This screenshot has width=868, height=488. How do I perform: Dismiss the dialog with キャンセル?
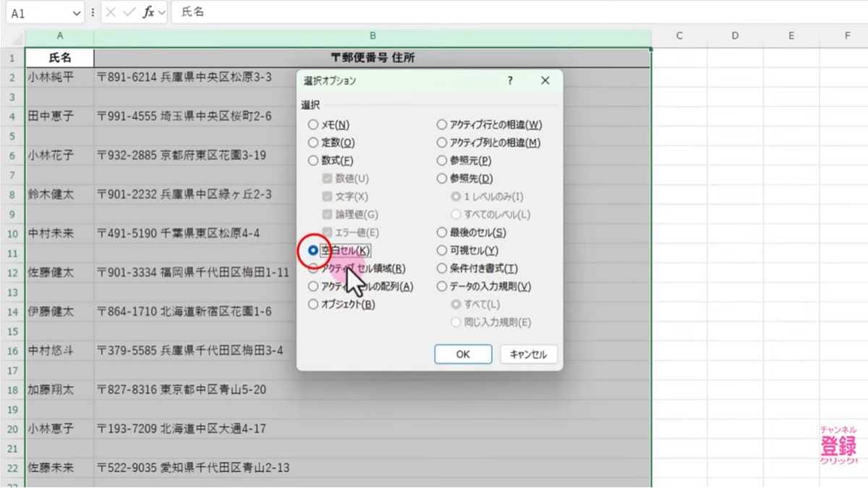(x=528, y=354)
